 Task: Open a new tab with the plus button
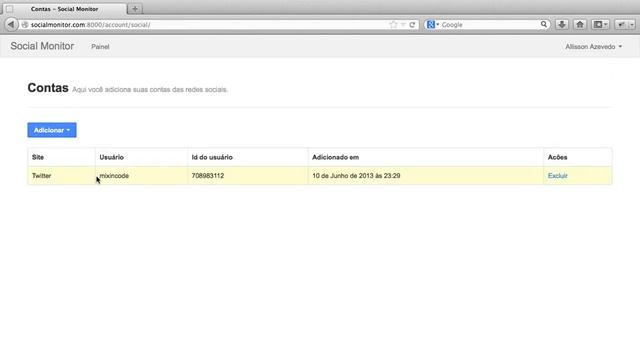(135, 9)
